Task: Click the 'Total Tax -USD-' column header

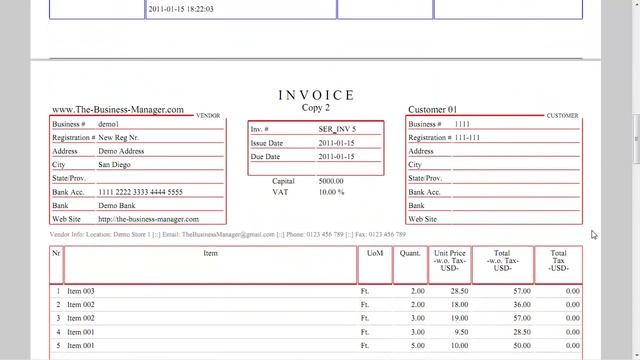Action: [x=558, y=260]
